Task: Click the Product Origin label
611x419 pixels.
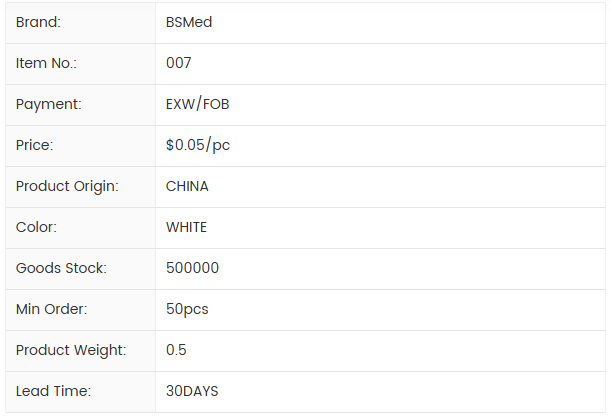Action: click(67, 186)
